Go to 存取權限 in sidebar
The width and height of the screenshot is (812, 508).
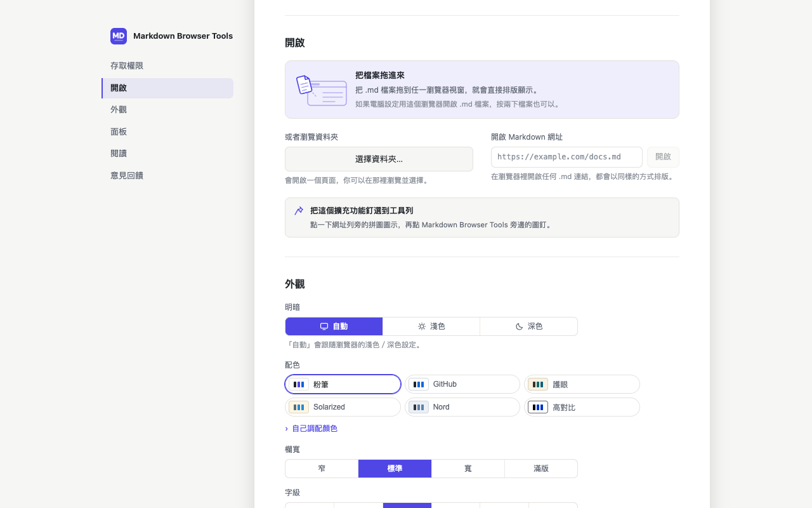coord(167,66)
